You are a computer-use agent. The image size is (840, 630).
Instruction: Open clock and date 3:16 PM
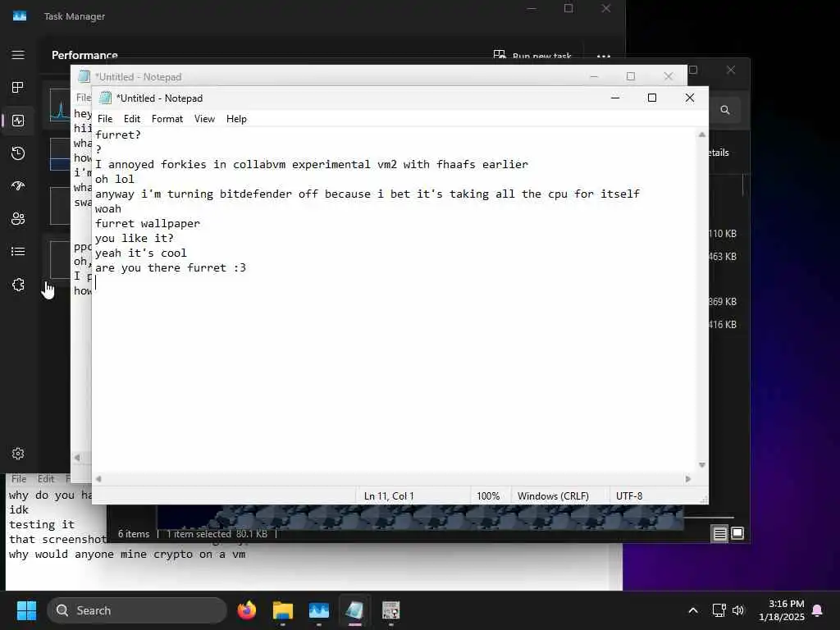pyautogui.click(x=781, y=610)
